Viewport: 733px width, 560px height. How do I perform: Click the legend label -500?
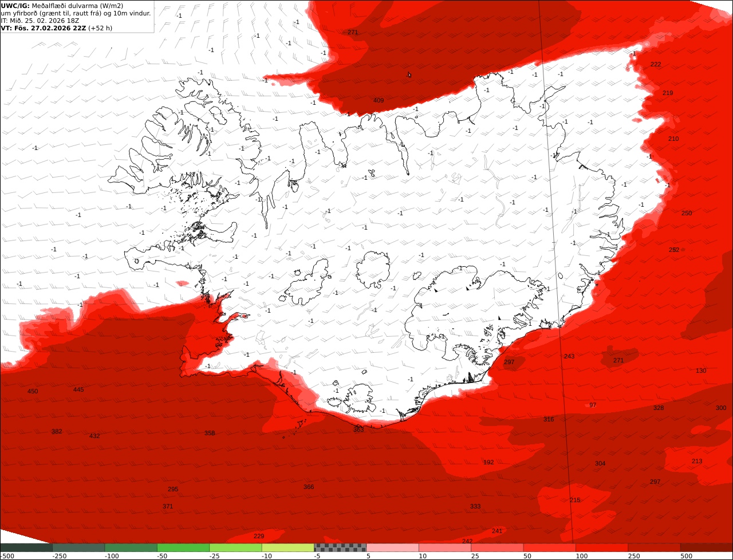click(x=7, y=556)
